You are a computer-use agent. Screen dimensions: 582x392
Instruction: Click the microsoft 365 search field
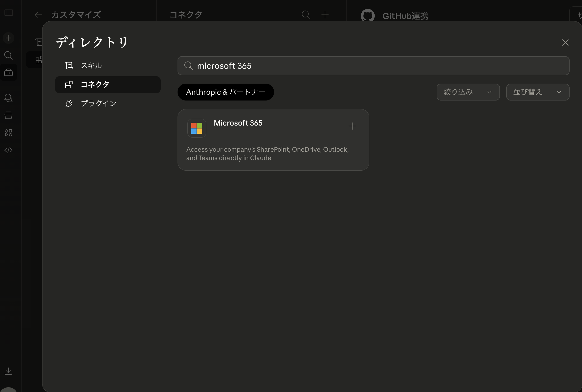click(x=373, y=66)
